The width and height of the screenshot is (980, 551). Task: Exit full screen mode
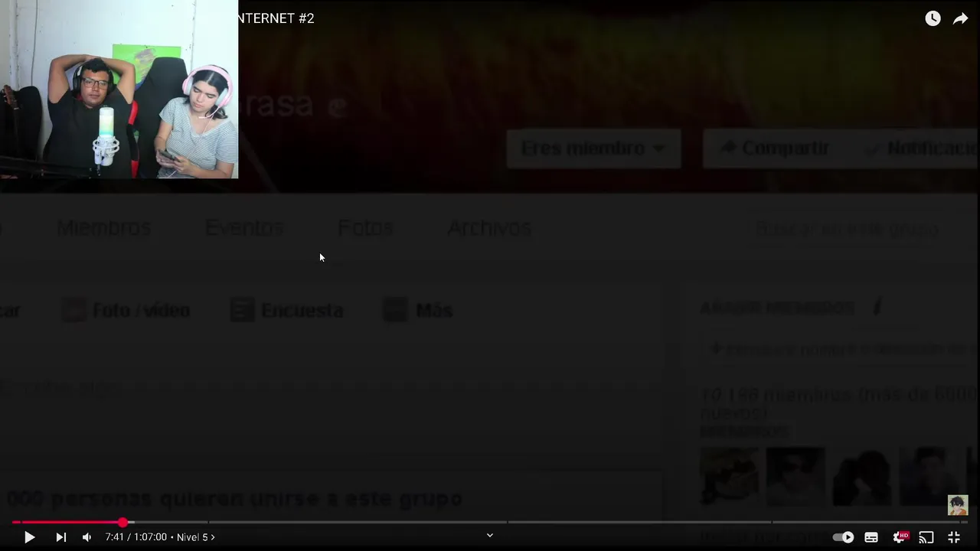click(954, 537)
